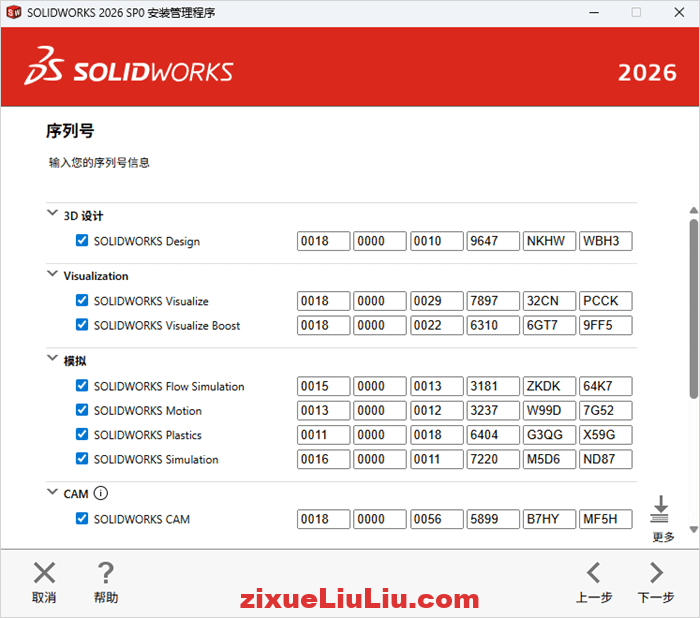This screenshot has height=618, width=700.
Task: Toggle SOLIDWORKS Simulation checkbox
Action: 82,459
